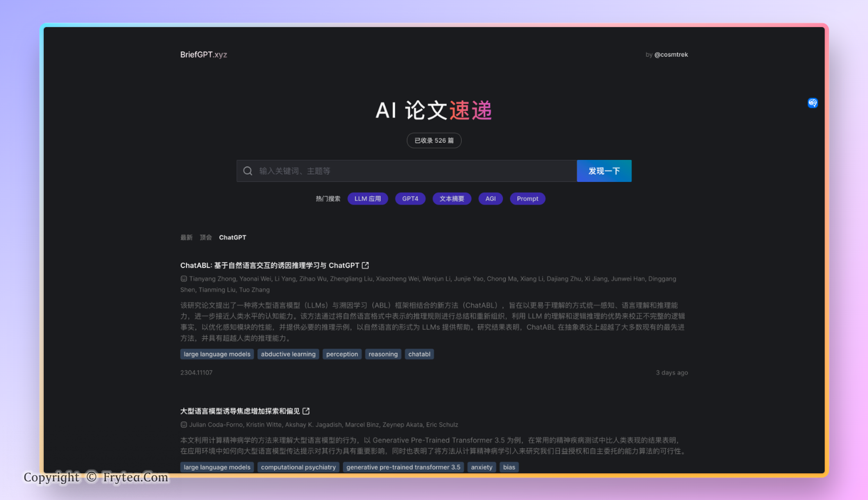Select the Prompt hot search tag
Viewport: 868px width, 500px height.
(x=527, y=199)
